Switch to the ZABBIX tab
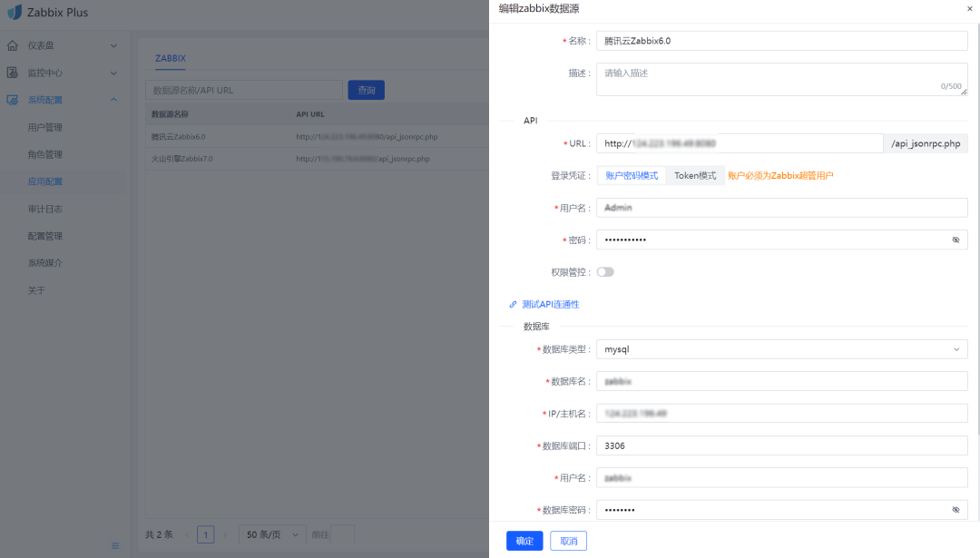The height and width of the screenshot is (558, 980). pos(170,58)
